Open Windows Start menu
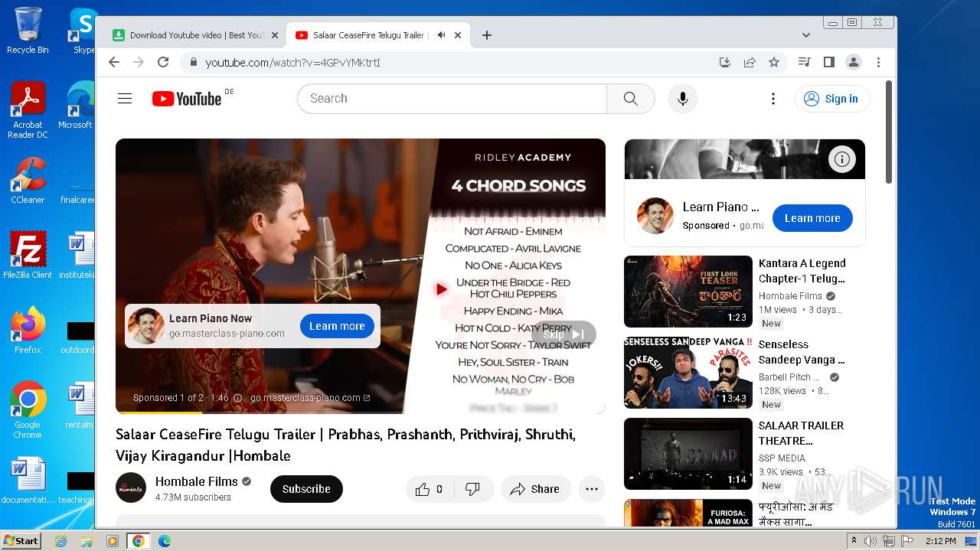The height and width of the screenshot is (551, 980). pos(21,540)
